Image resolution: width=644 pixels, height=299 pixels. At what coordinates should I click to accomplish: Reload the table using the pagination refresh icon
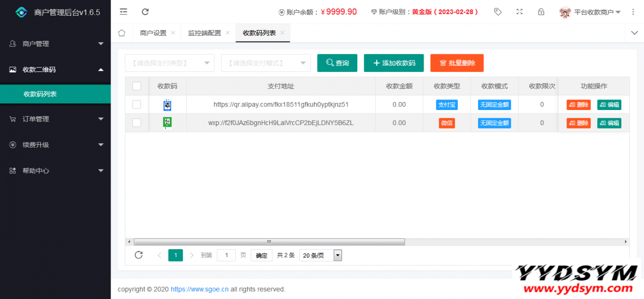click(139, 255)
